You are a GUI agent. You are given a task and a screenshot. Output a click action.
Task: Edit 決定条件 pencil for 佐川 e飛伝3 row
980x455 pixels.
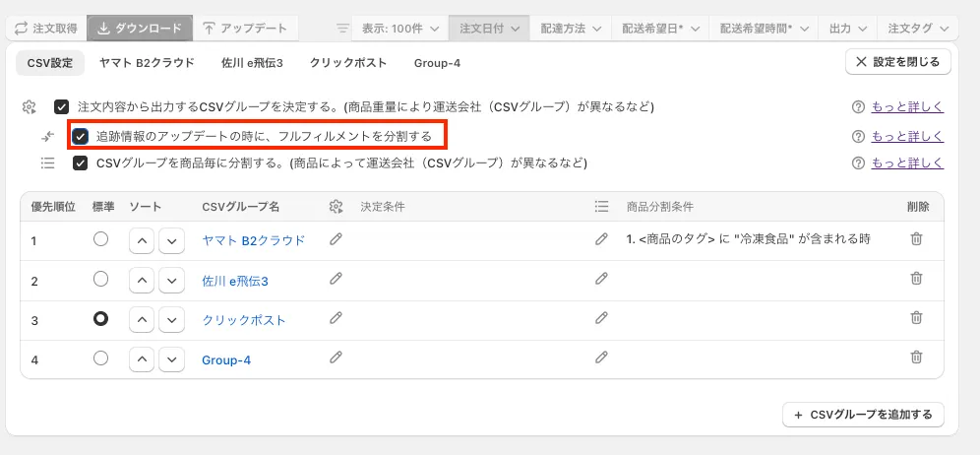(336, 280)
